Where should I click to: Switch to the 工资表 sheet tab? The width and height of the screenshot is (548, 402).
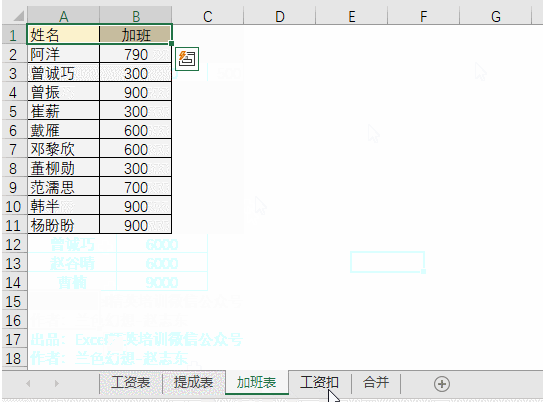pyautogui.click(x=131, y=383)
